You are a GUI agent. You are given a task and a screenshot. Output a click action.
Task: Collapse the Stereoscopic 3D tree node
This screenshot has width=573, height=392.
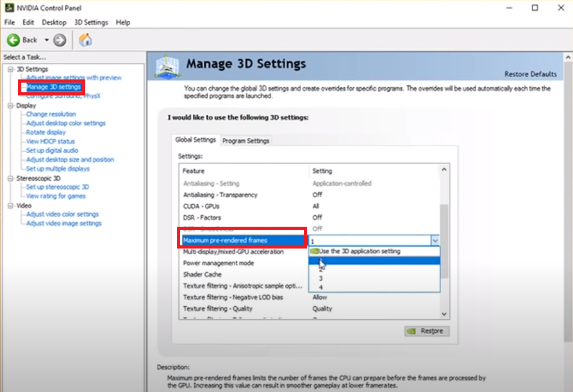point(11,178)
